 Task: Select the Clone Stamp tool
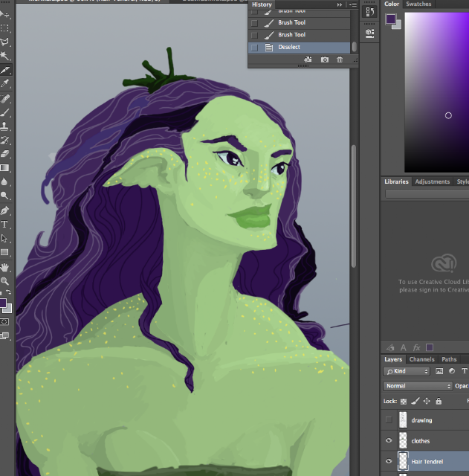tap(4, 126)
